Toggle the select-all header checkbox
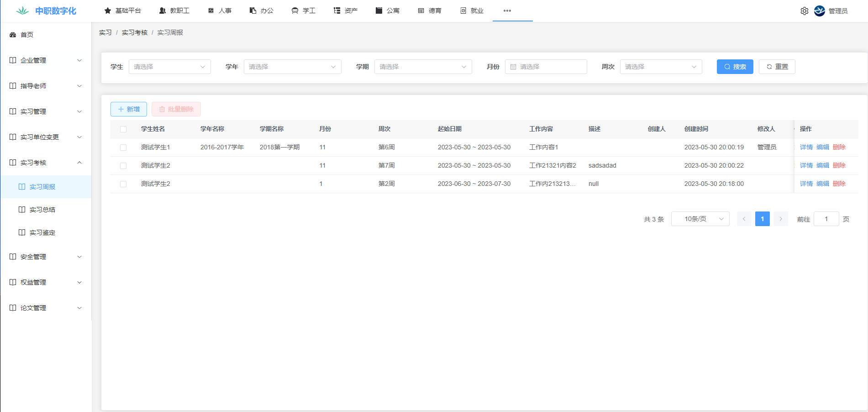Screen dimensions: 868x412 click(123, 129)
